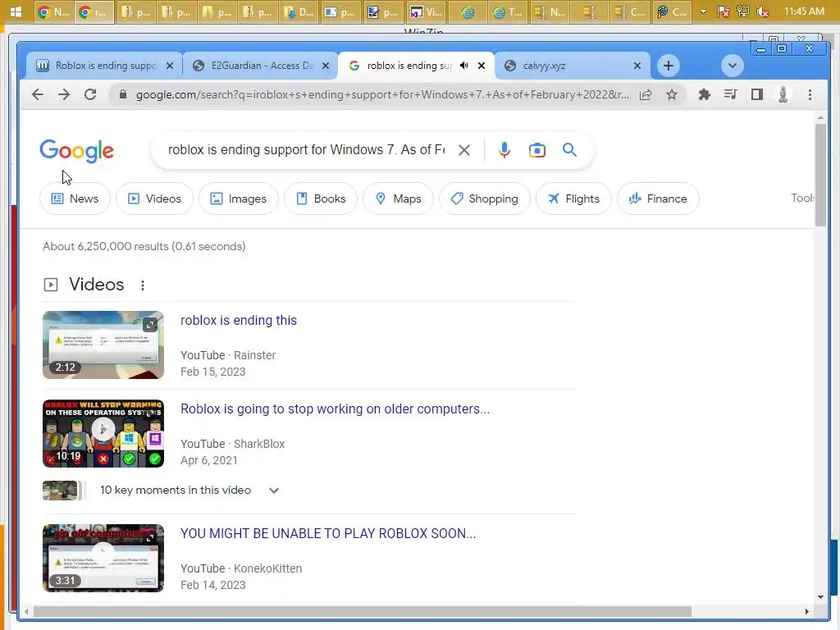
Task: Clear the Google search box
Action: coord(464,151)
